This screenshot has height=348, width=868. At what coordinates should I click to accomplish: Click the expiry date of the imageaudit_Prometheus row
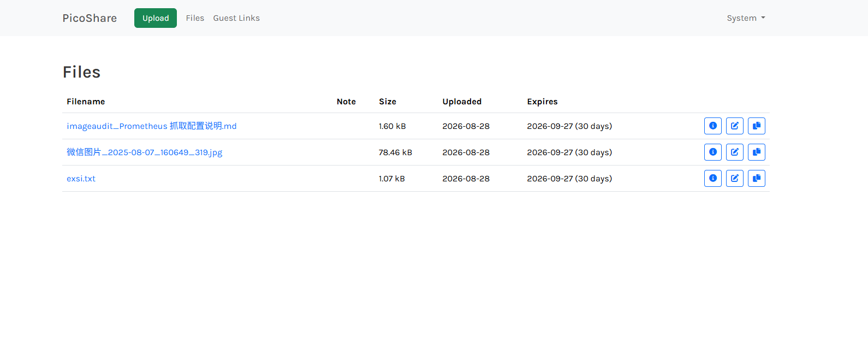coord(569,126)
